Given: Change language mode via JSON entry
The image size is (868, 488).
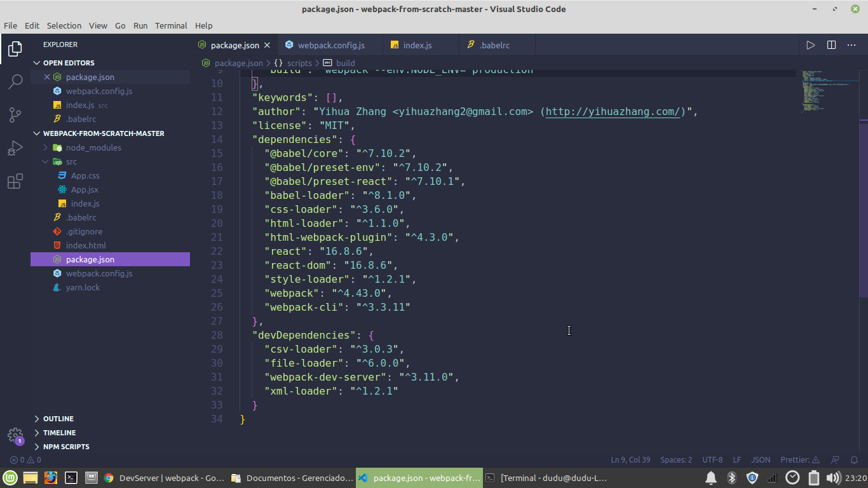Looking at the screenshot, I should [x=761, y=460].
